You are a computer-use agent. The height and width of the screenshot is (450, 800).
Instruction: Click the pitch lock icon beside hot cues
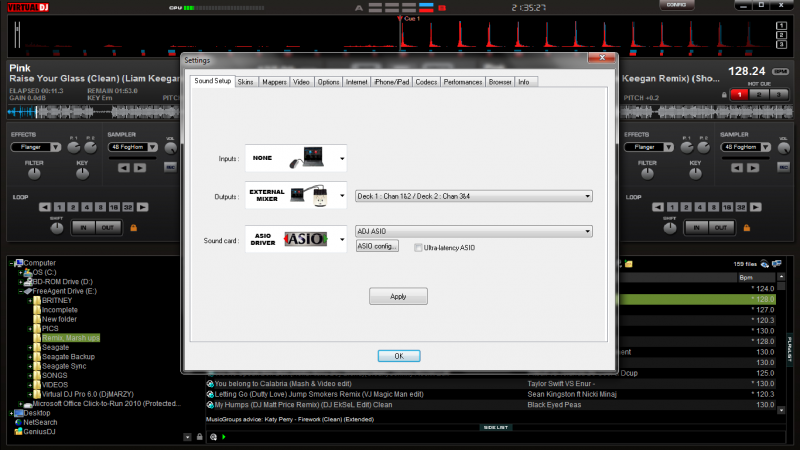[x=723, y=93]
